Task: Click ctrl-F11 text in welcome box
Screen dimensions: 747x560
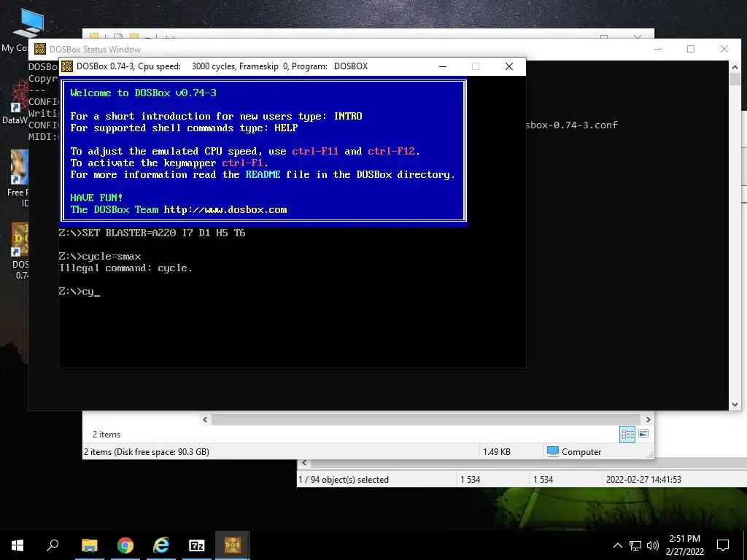Action: [x=315, y=151]
